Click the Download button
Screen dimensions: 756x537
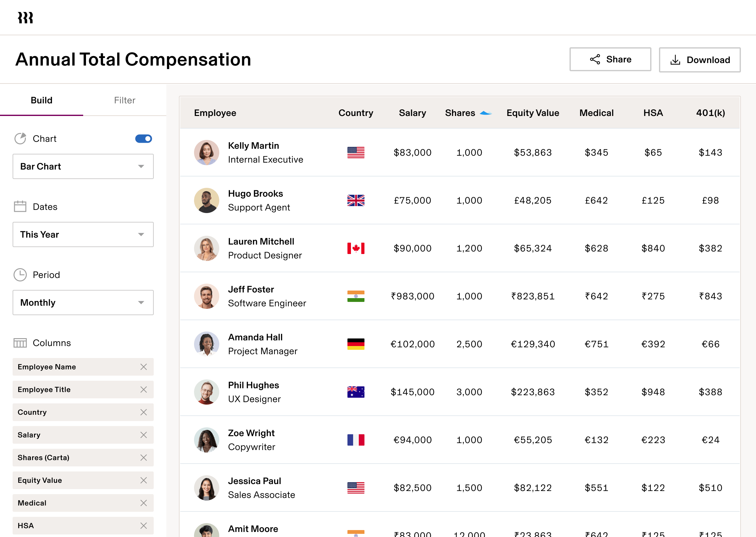[700, 60]
